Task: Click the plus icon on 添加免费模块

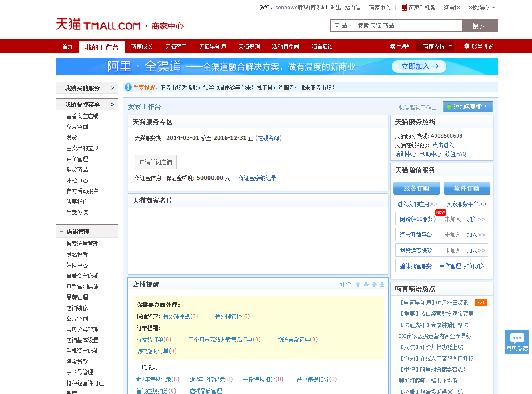Action: [449, 107]
